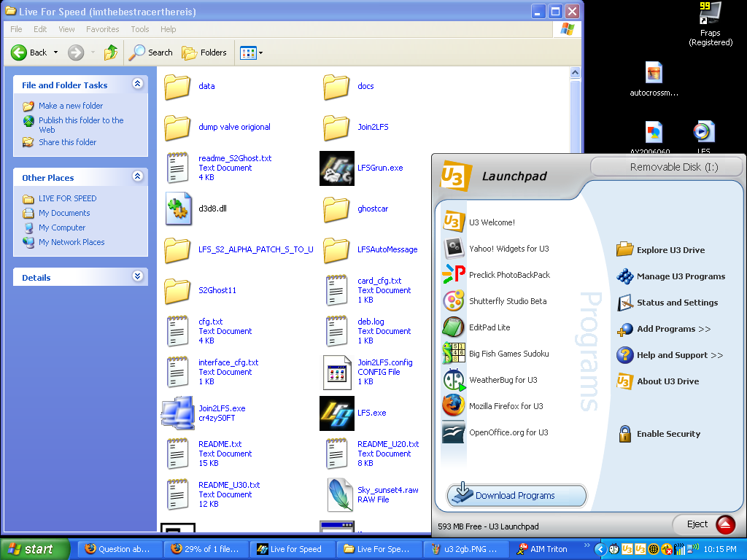The image size is (747, 560).
Task: Toggle the Folders pane button
Action: point(204,52)
